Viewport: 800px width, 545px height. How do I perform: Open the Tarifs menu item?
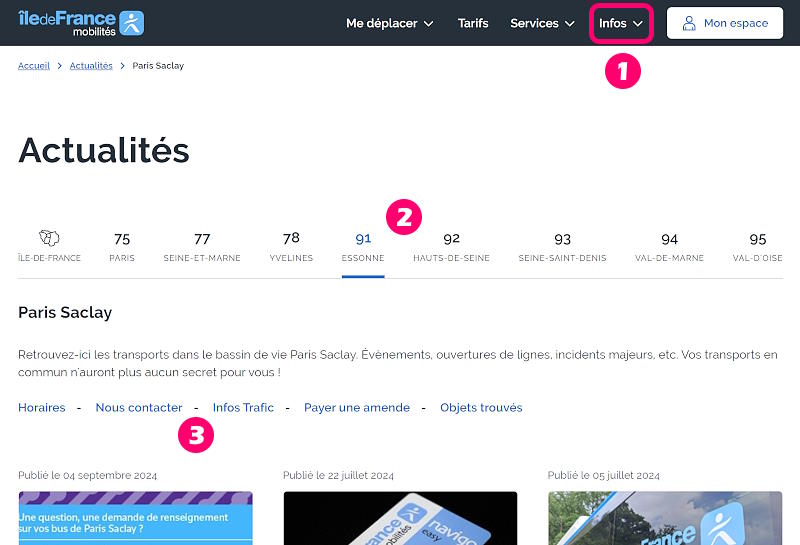point(473,23)
